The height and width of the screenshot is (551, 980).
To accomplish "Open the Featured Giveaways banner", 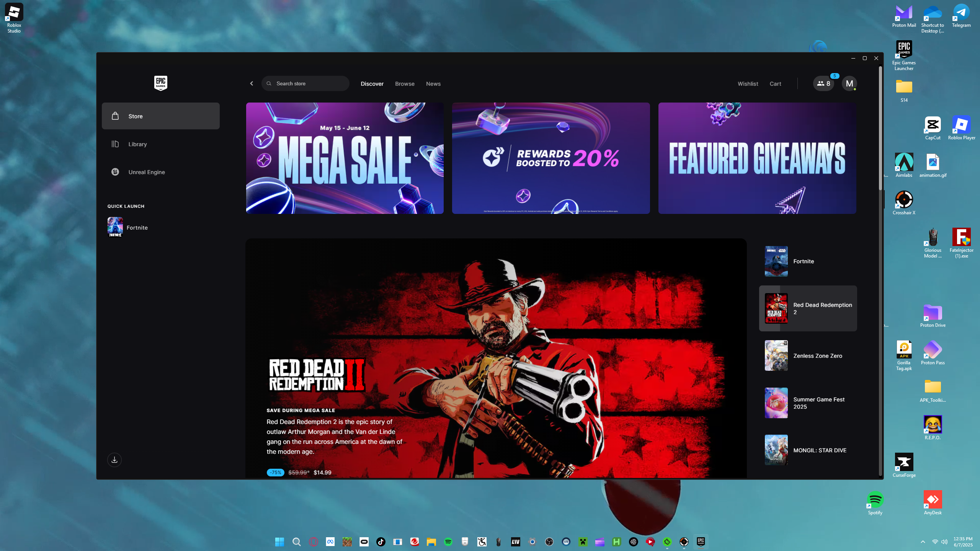I will pos(757,158).
